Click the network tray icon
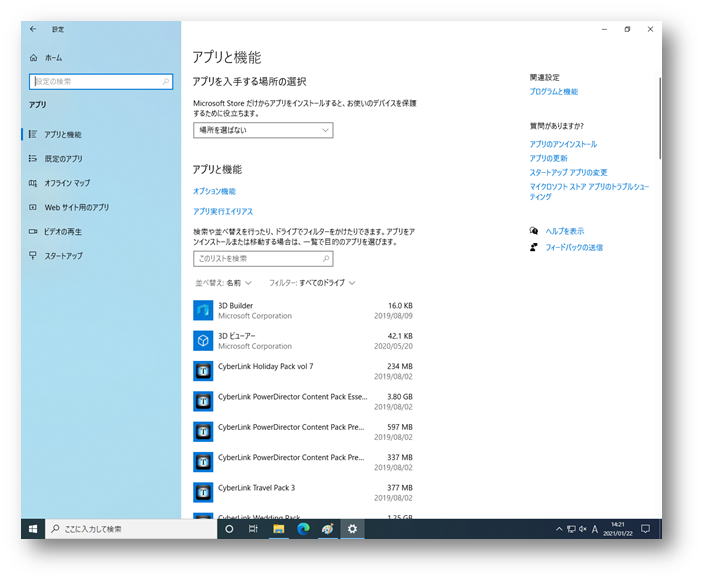 click(571, 529)
